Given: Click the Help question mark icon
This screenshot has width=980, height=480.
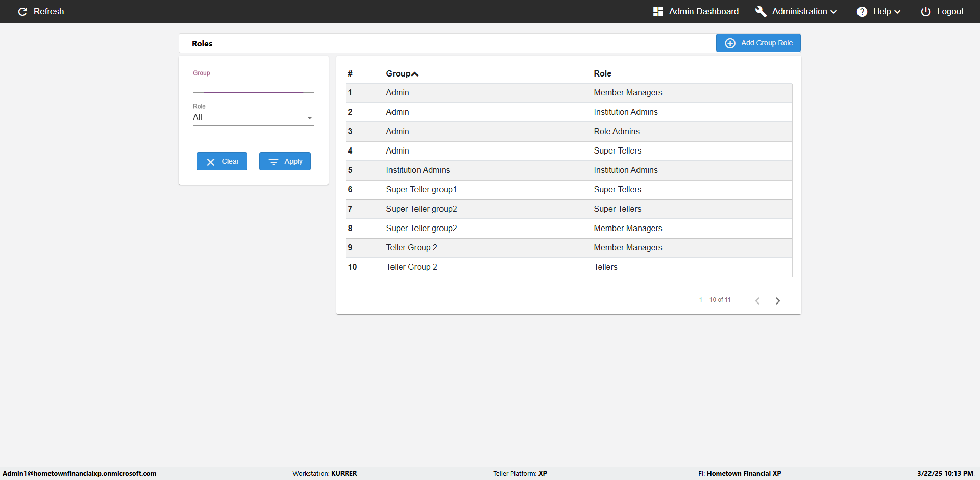Looking at the screenshot, I should (x=862, y=12).
